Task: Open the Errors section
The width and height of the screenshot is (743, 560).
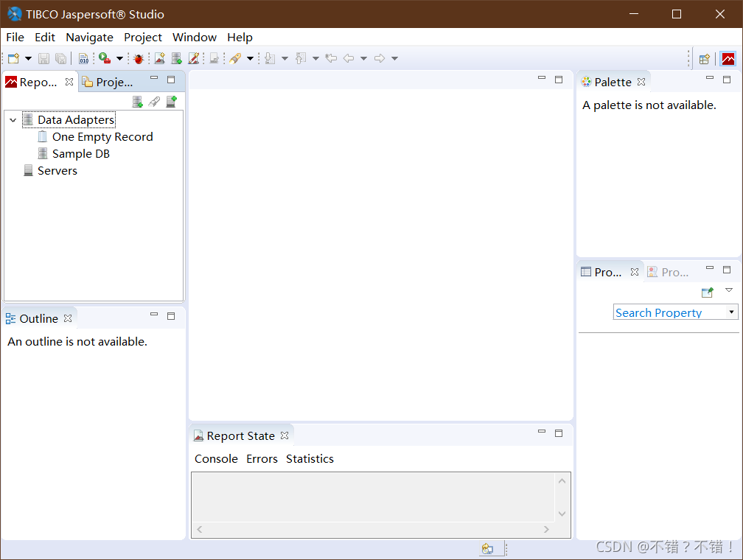Action: pos(262,458)
